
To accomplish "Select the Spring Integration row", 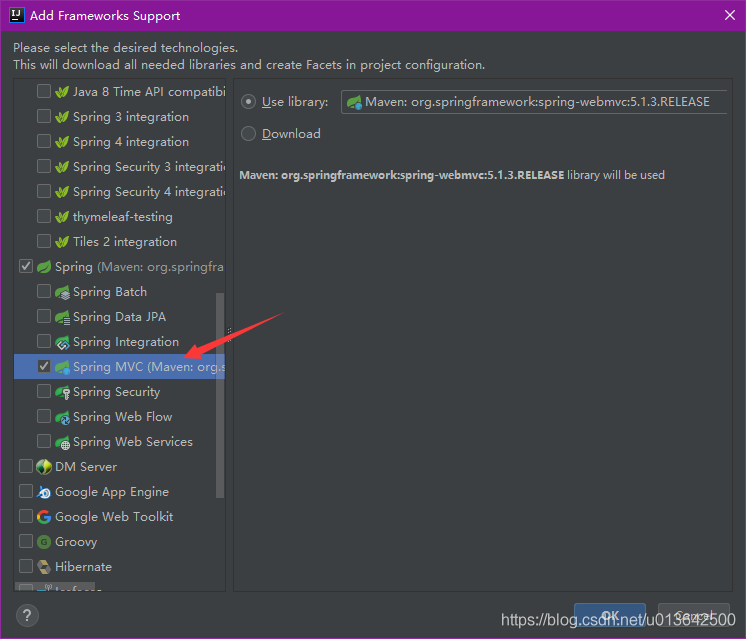I will [x=120, y=342].
